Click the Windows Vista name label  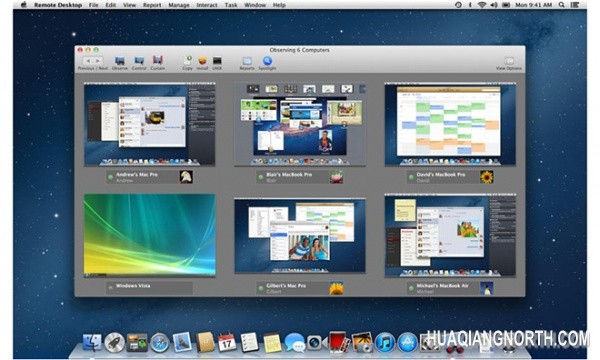coord(133,286)
